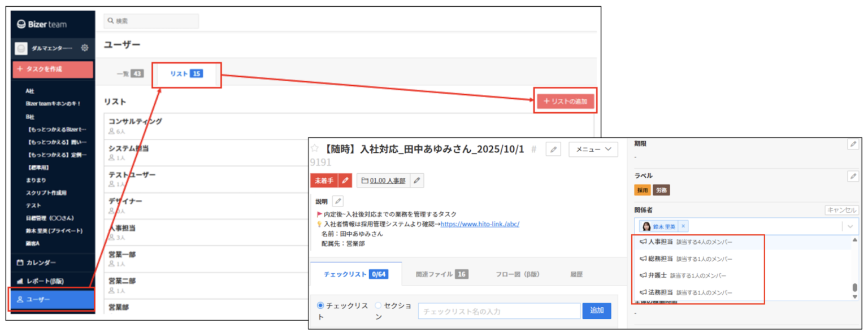Remove 鈴木 里美 with the x icon

683,226
